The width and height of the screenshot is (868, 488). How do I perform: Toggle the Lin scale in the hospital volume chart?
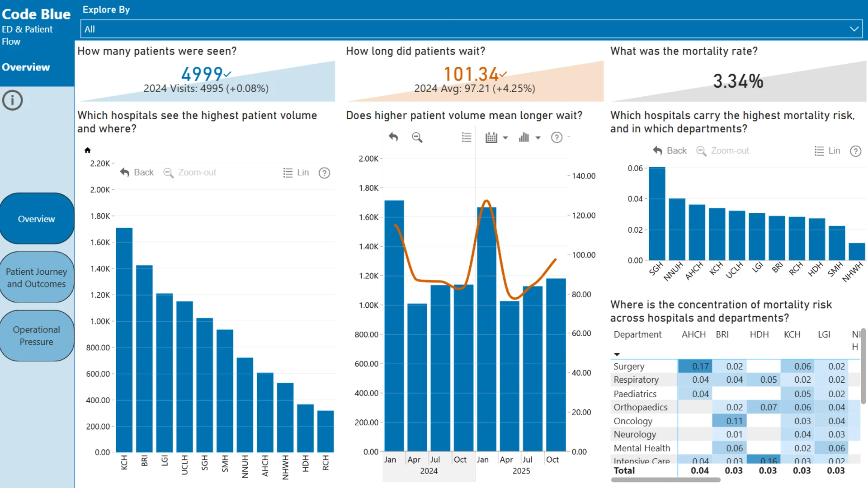(296, 172)
